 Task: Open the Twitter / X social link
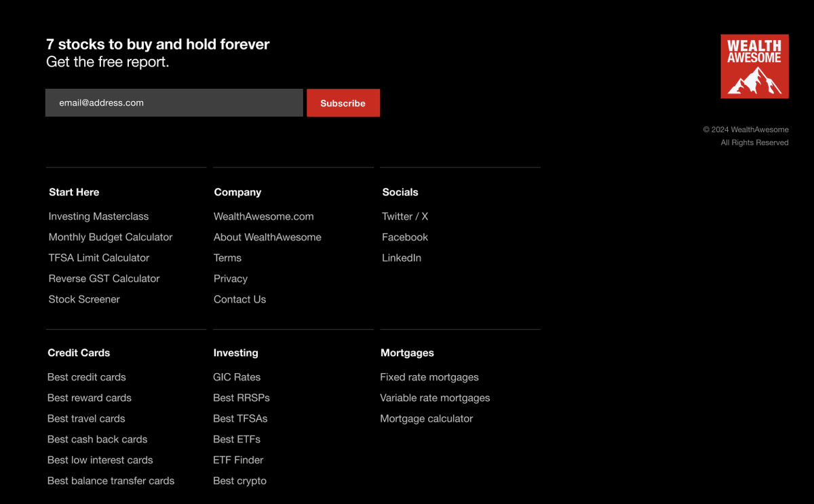tap(405, 216)
